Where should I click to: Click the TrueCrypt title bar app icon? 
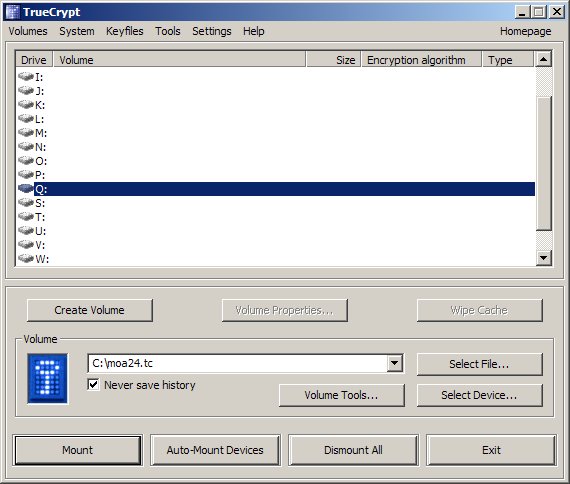(x=13, y=12)
